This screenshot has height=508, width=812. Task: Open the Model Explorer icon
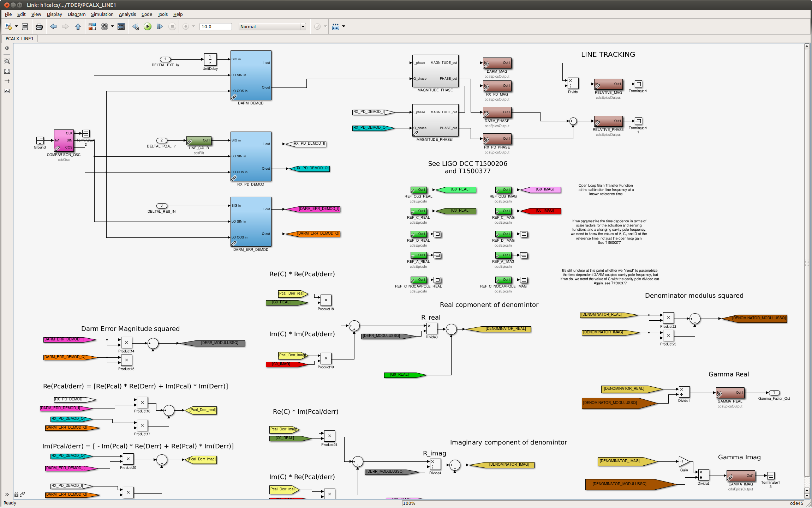coord(121,26)
